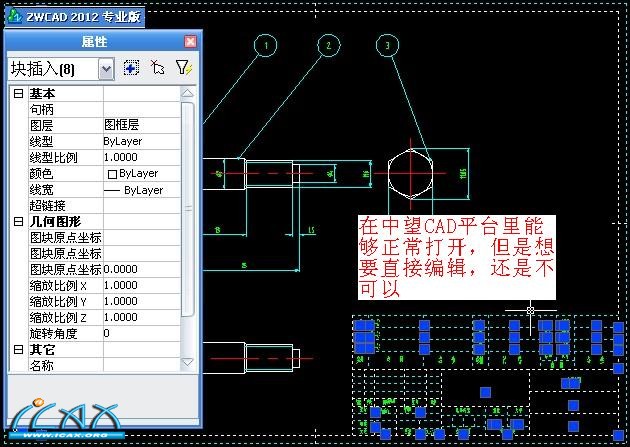Edit the 缩放比例 Y value
The width and height of the screenshot is (630, 447).
(x=121, y=301)
